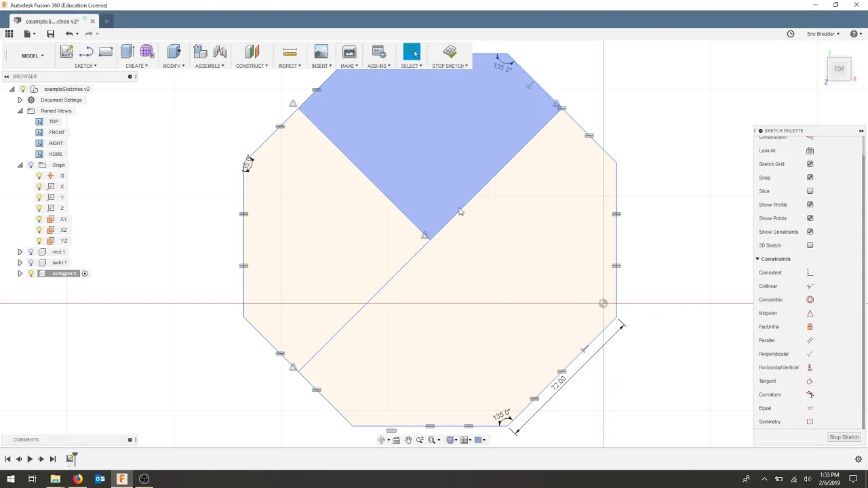
Task: Click the Create Form sphere icon
Action: point(147,52)
